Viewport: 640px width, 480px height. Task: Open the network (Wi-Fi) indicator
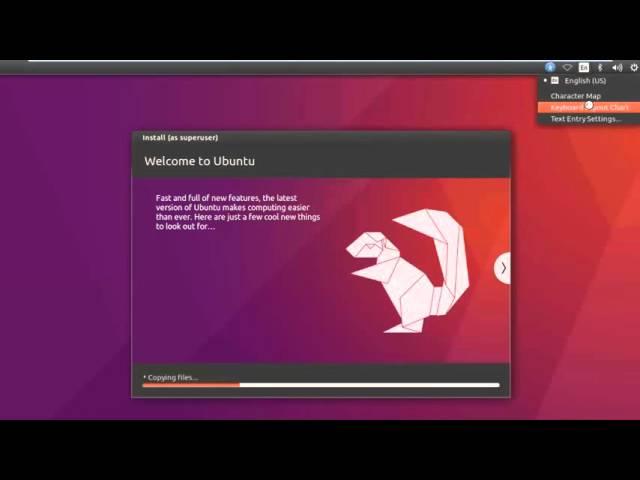pyautogui.click(x=567, y=67)
